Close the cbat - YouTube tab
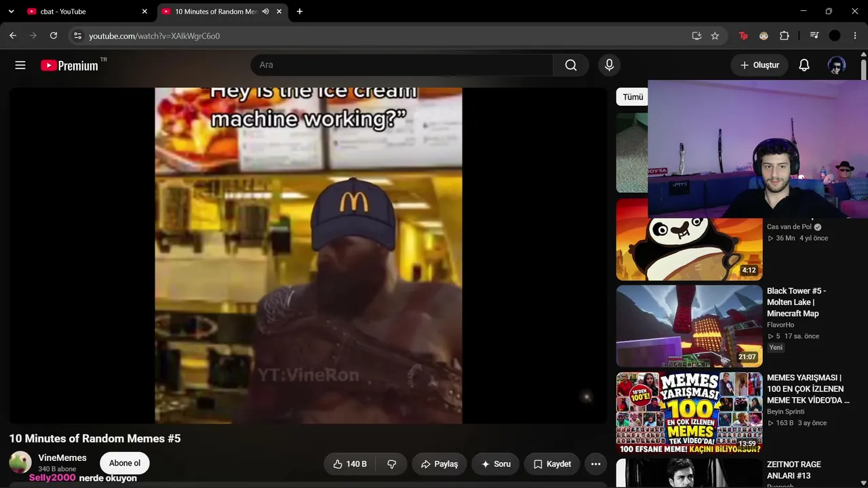Viewport: 868px width, 488px height. click(x=144, y=12)
